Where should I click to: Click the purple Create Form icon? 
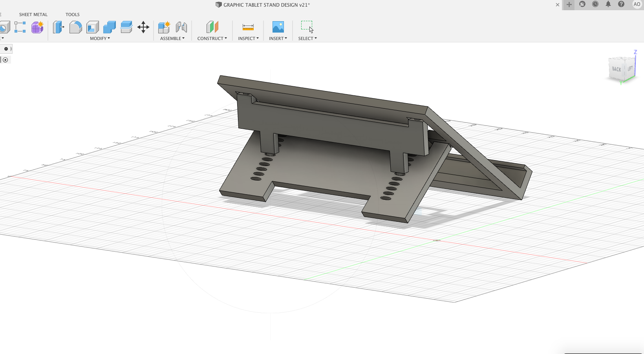pos(37,27)
